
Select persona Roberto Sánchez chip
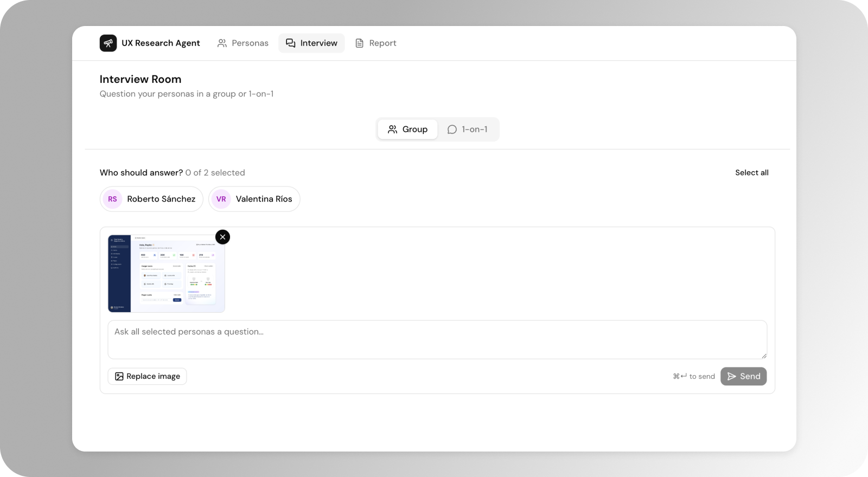(x=151, y=199)
